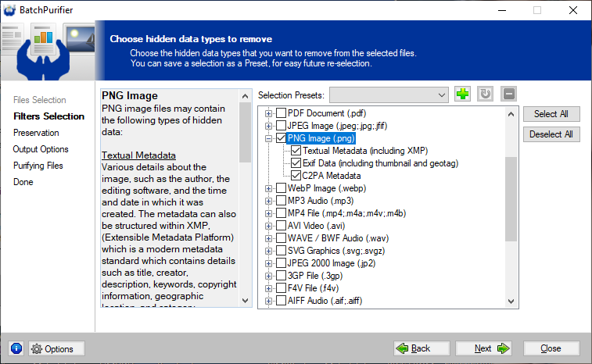Click the blue info icon
The width and height of the screenshot is (592, 364).
(x=16, y=348)
